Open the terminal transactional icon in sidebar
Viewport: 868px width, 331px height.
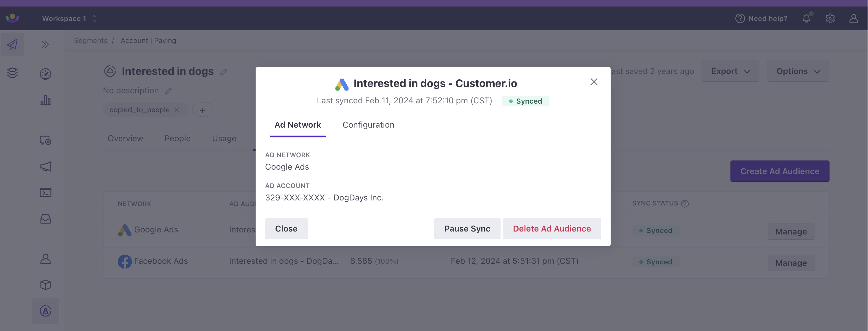click(46, 192)
